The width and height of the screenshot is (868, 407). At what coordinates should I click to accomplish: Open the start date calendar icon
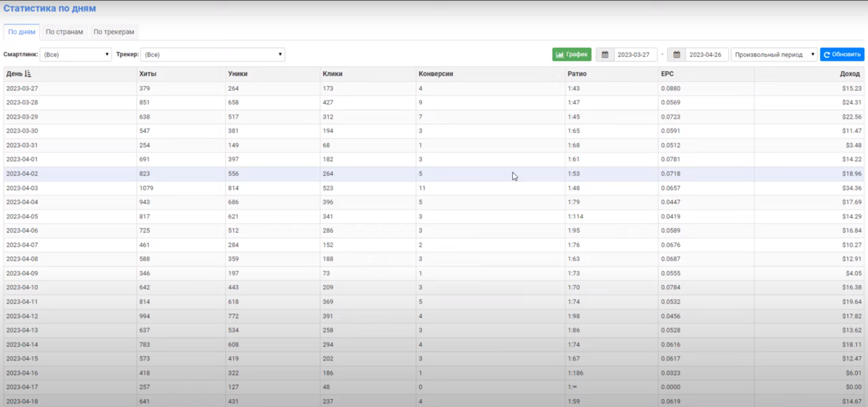click(605, 54)
